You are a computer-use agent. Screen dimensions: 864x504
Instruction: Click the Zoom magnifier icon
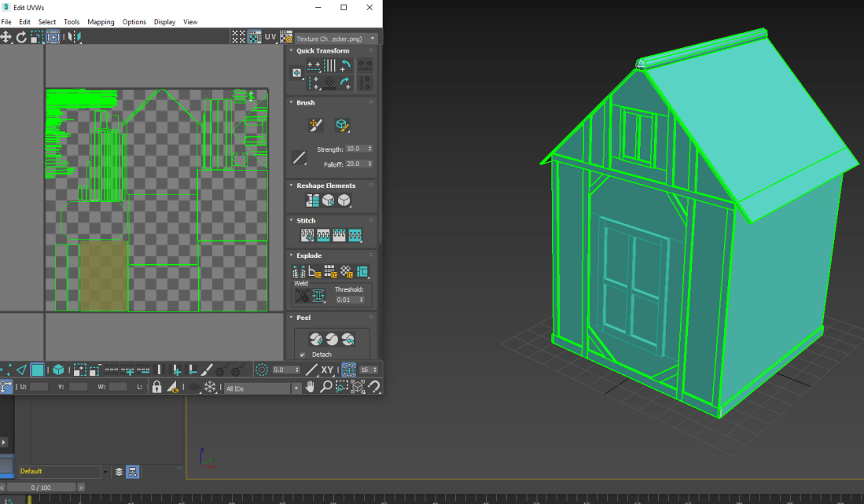325,387
